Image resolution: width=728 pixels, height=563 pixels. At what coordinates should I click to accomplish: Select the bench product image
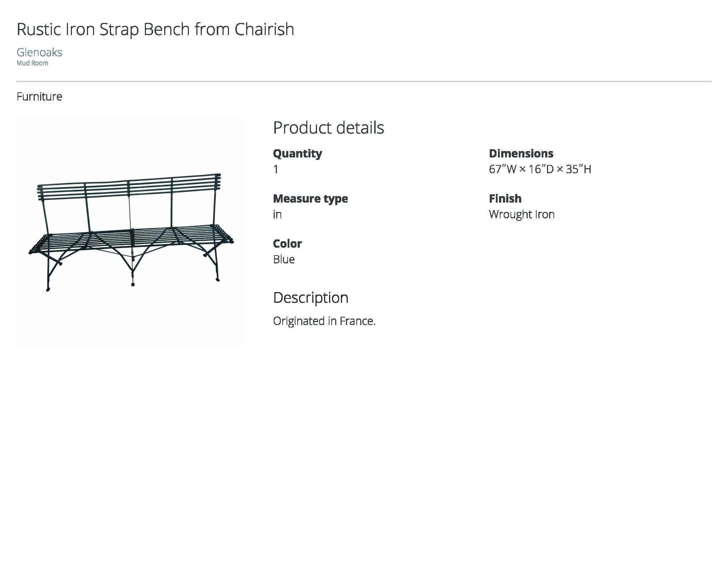pyautogui.click(x=131, y=232)
